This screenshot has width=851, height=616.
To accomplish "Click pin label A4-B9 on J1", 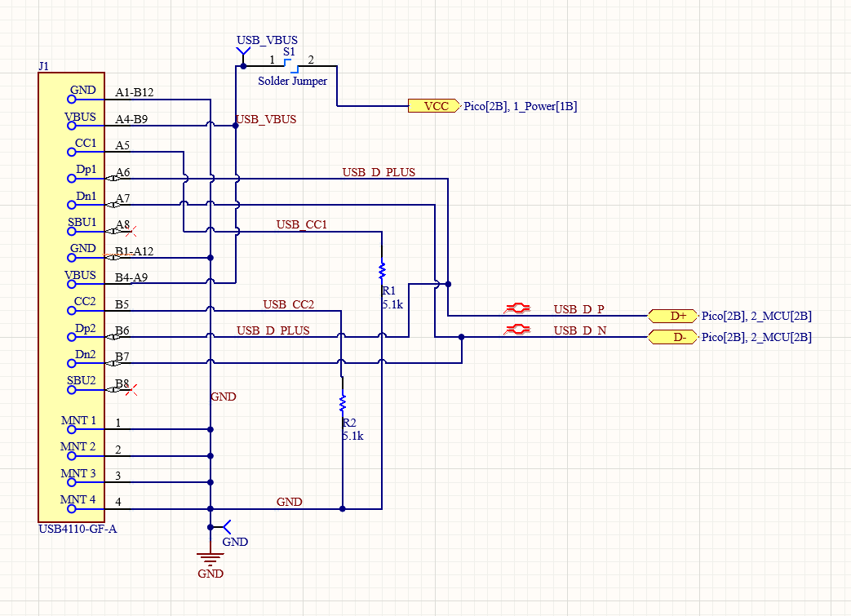I will click(131, 119).
